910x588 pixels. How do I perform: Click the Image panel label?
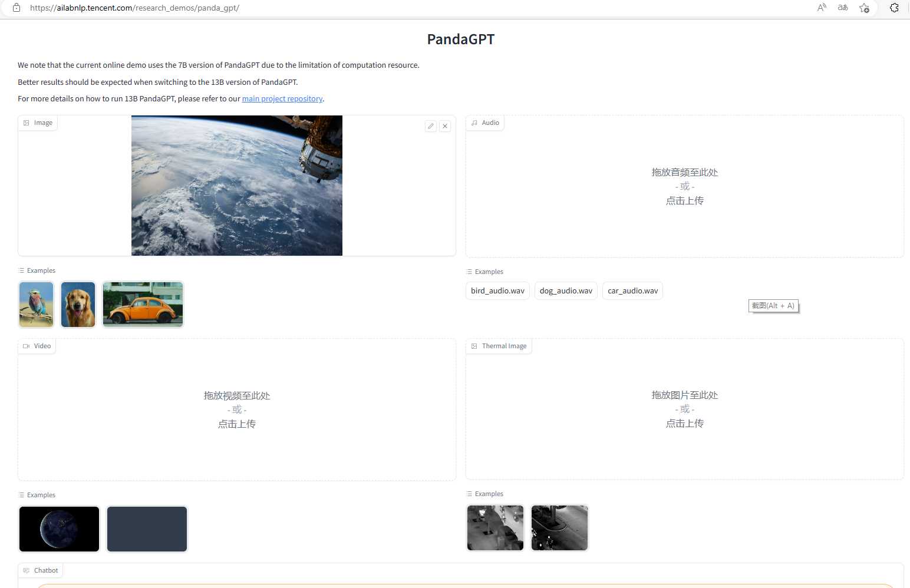pos(38,123)
